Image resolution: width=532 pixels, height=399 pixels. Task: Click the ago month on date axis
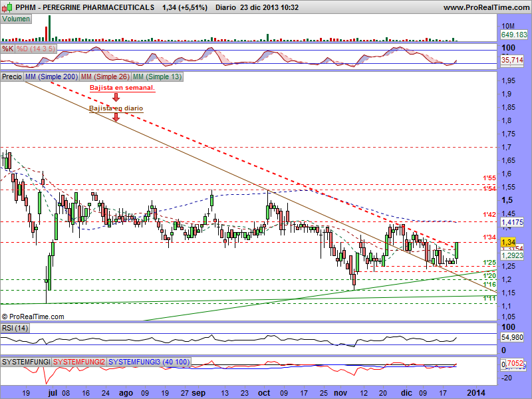coord(126,393)
